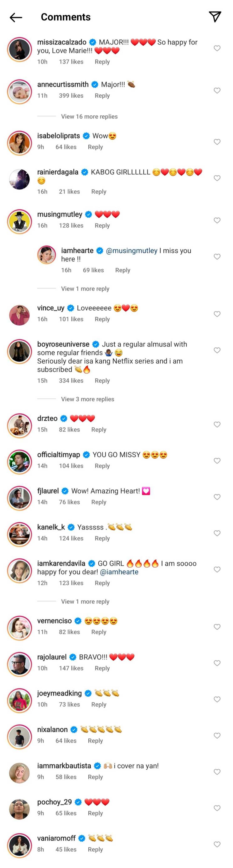
Task: Open the share/send paper plane icon
Action: pos(215,16)
